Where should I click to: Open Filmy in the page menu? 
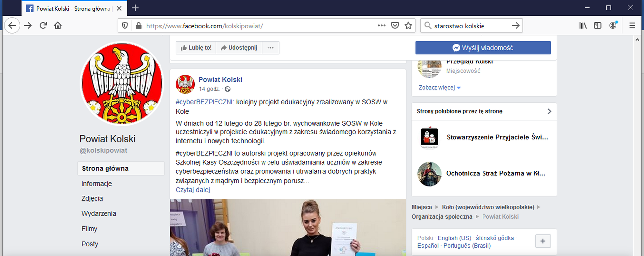[x=89, y=229]
